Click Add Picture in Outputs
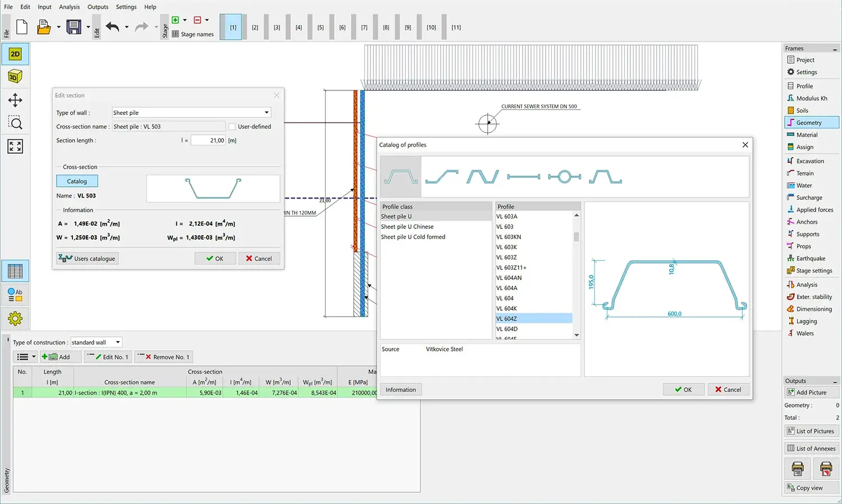Screen dimensions: 842x504 [x=811, y=392]
